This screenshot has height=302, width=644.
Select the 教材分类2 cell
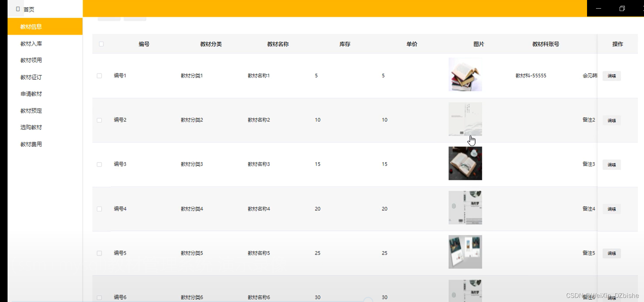[x=192, y=120]
